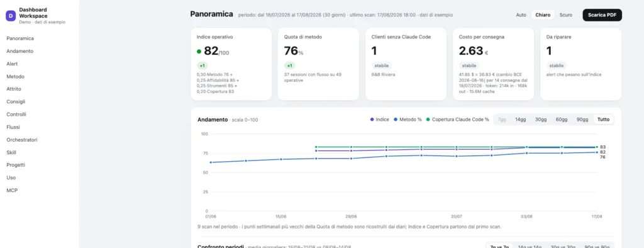Viewport: 644px width, 248px height.
Task: Set chart range to 30gg
Action: pyautogui.click(x=540, y=120)
